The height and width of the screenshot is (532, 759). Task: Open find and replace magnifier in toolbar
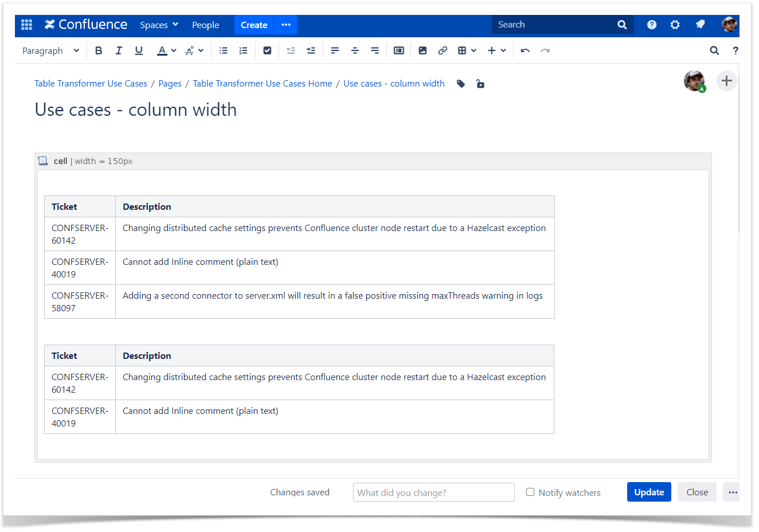pyautogui.click(x=714, y=50)
